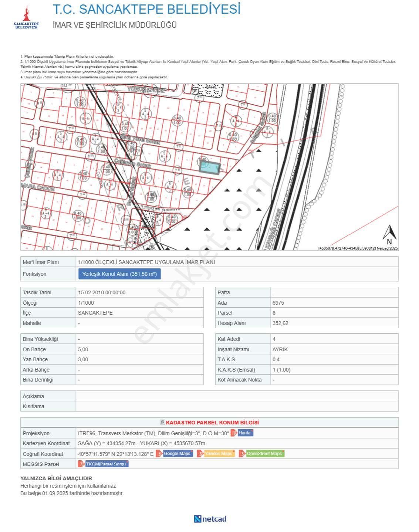Click the Projeksiyon ITRF96 description text
This screenshot has width=419, height=532.
pyautogui.click(x=153, y=433)
